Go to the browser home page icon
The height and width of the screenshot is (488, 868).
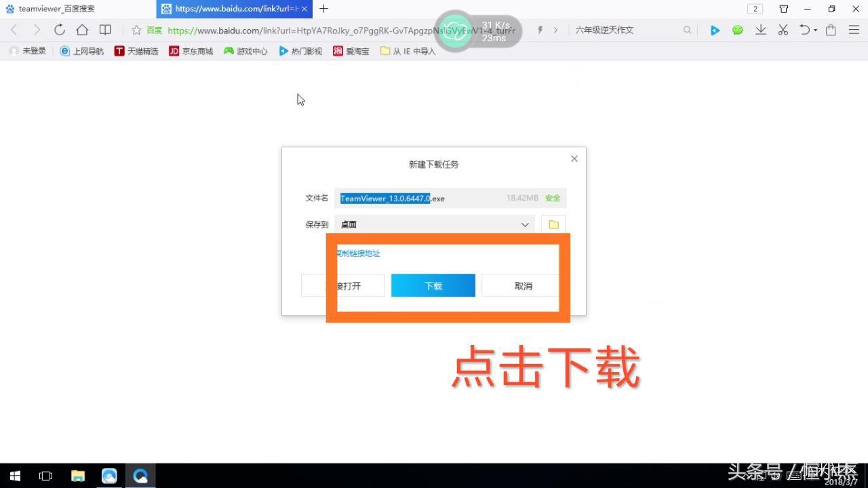[81, 30]
